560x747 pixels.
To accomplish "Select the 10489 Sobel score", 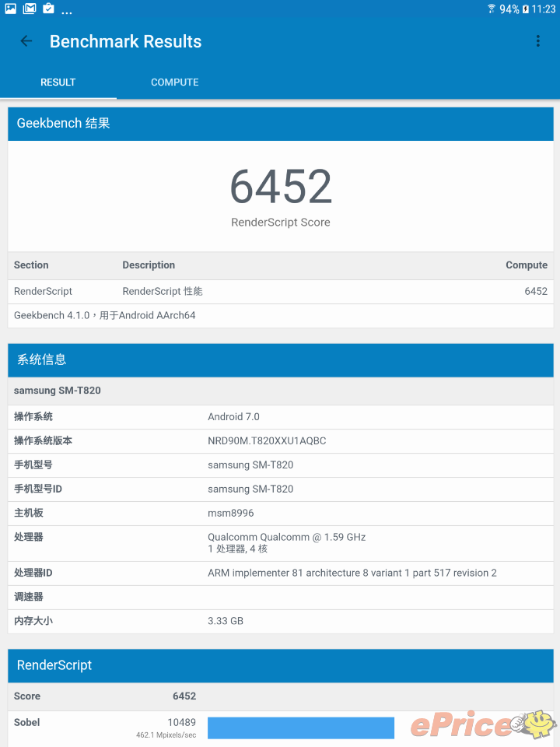I will pos(181,723).
